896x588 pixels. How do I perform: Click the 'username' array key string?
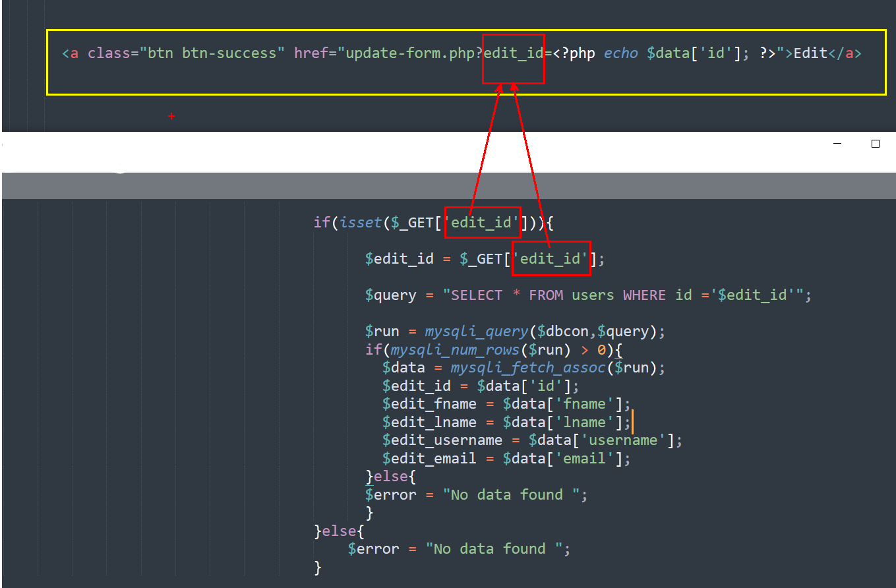click(623, 440)
